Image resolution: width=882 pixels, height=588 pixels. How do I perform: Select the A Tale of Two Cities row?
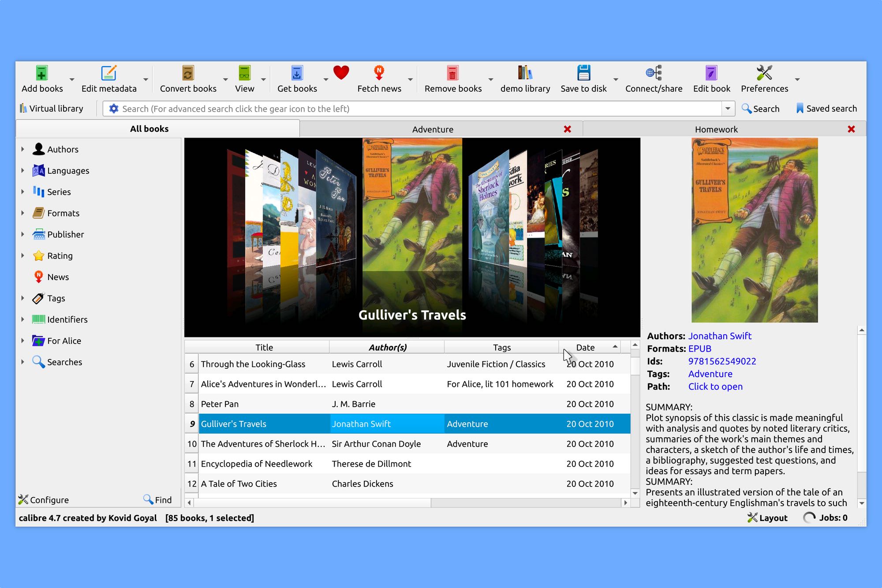[408, 484]
